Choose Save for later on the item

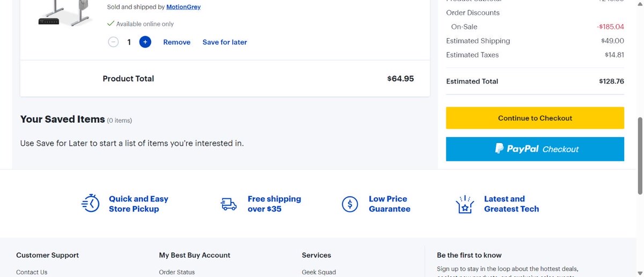pyautogui.click(x=225, y=42)
